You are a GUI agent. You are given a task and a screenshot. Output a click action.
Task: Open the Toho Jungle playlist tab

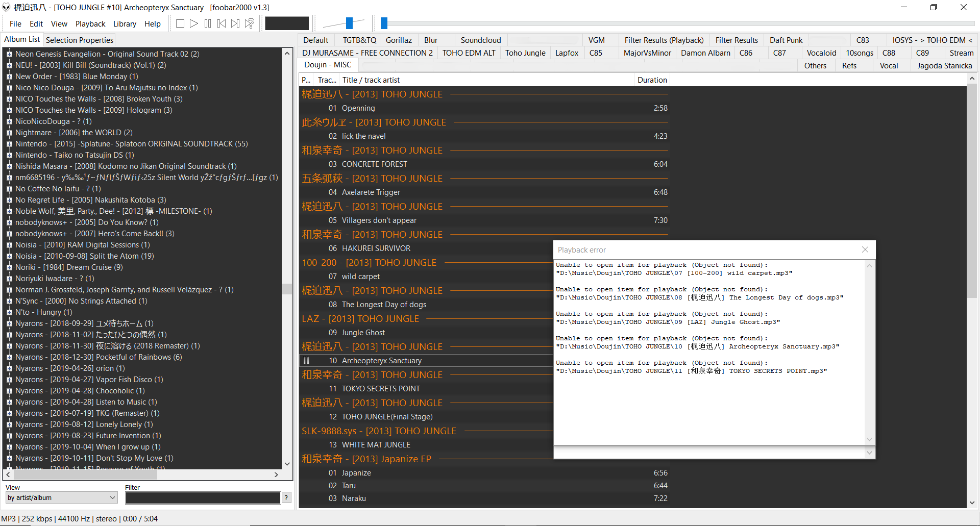pyautogui.click(x=525, y=53)
